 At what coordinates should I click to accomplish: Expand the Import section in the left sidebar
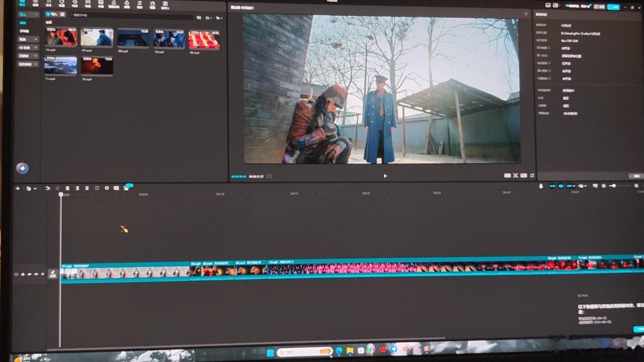pos(28,15)
